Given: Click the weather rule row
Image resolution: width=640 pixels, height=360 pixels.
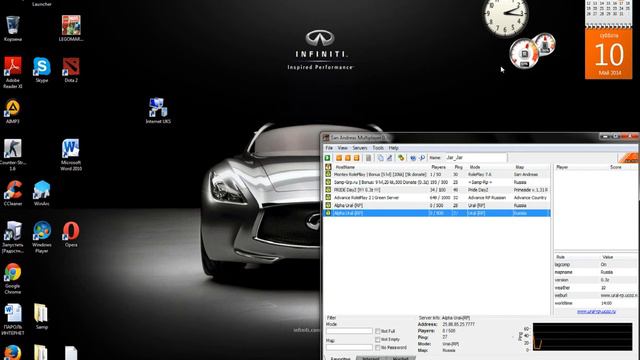Looking at the screenshot, I should pyautogui.click(x=596, y=288).
